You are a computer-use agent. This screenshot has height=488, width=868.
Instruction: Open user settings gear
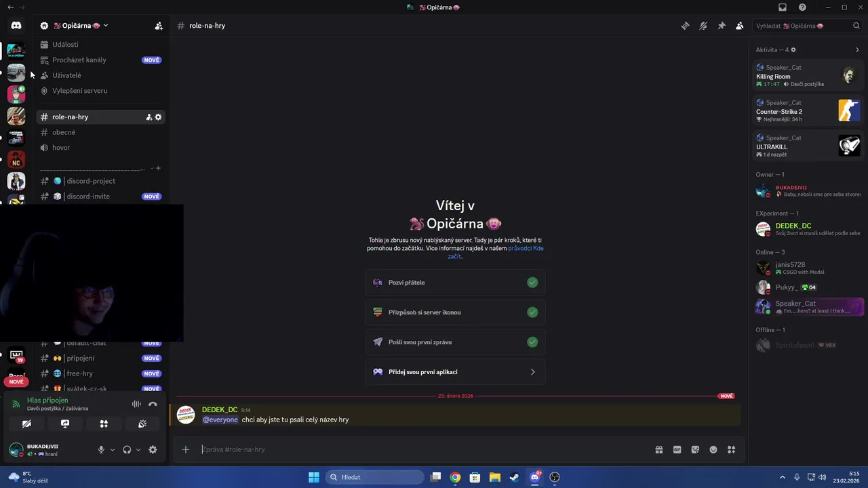point(153,449)
